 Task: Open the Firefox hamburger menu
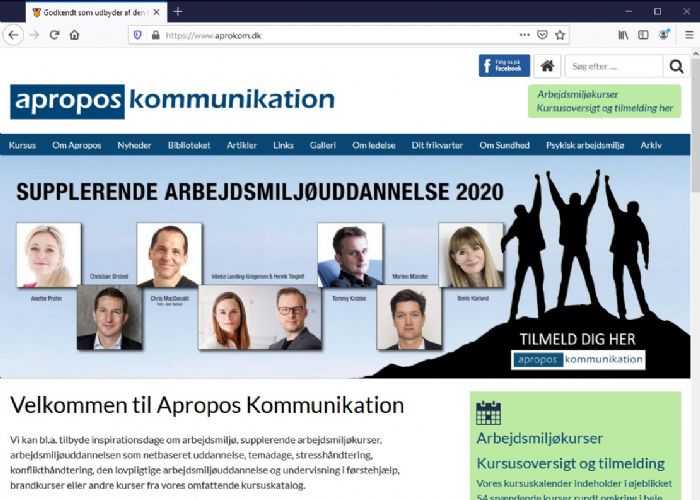point(688,34)
